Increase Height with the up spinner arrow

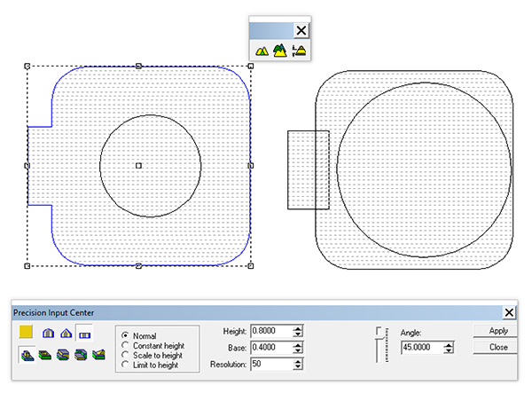pyautogui.click(x=298, y=328)
